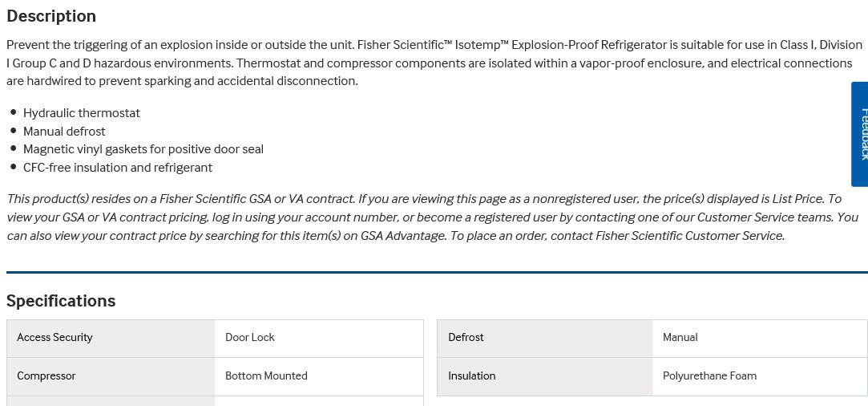Click the blue divider line above Specifications
The height and width of the screenshot is (406, 868).
pos(437,273)
